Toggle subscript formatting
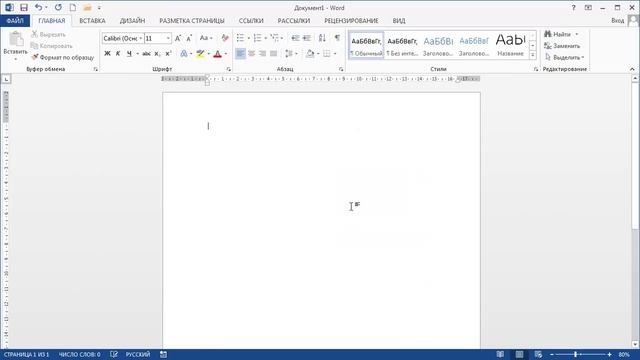The height and width of the screenshot is (360, 640). 157,53
